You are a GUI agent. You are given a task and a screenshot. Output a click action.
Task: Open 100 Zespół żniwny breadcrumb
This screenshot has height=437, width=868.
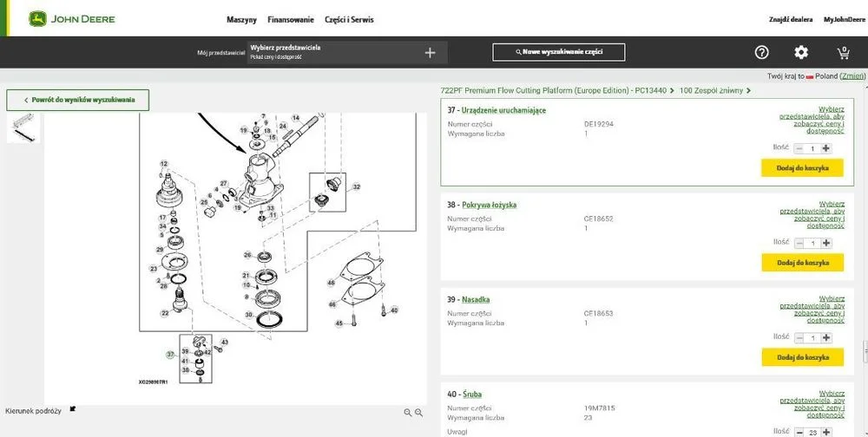[711, 90]
